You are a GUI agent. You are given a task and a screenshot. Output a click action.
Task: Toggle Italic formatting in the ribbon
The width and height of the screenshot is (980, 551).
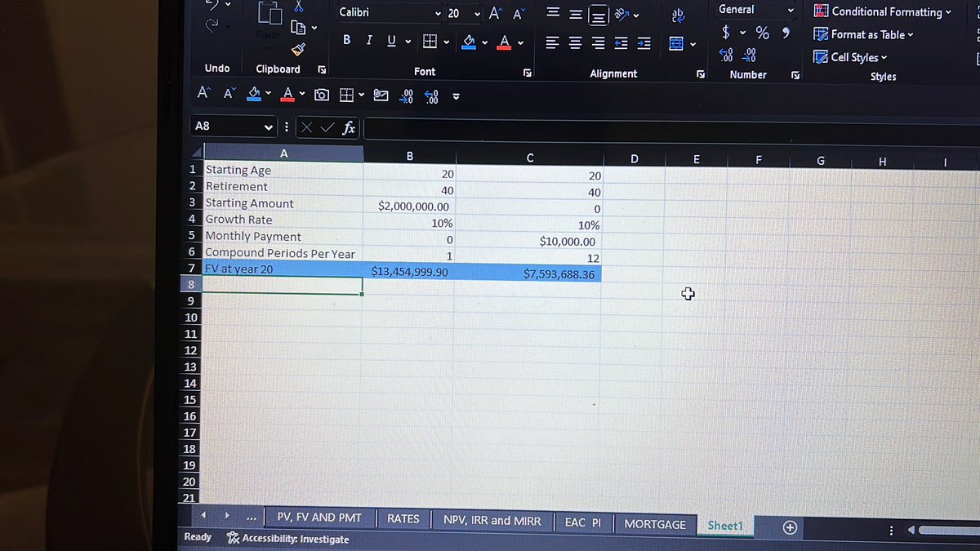tap(369, 40)
